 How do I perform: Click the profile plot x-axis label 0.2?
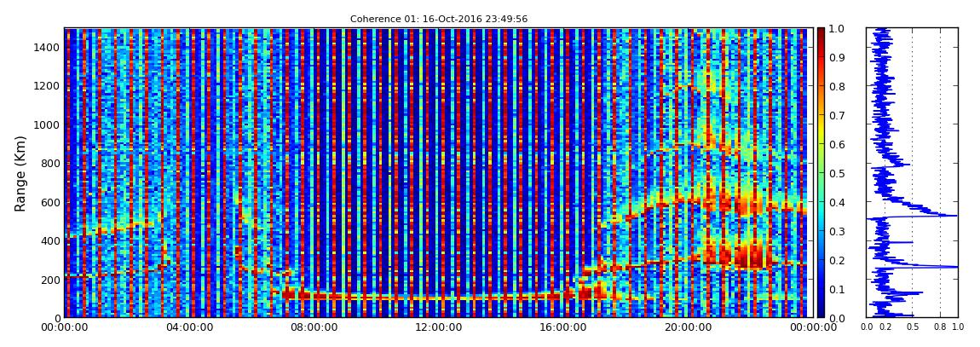point(885,327)
